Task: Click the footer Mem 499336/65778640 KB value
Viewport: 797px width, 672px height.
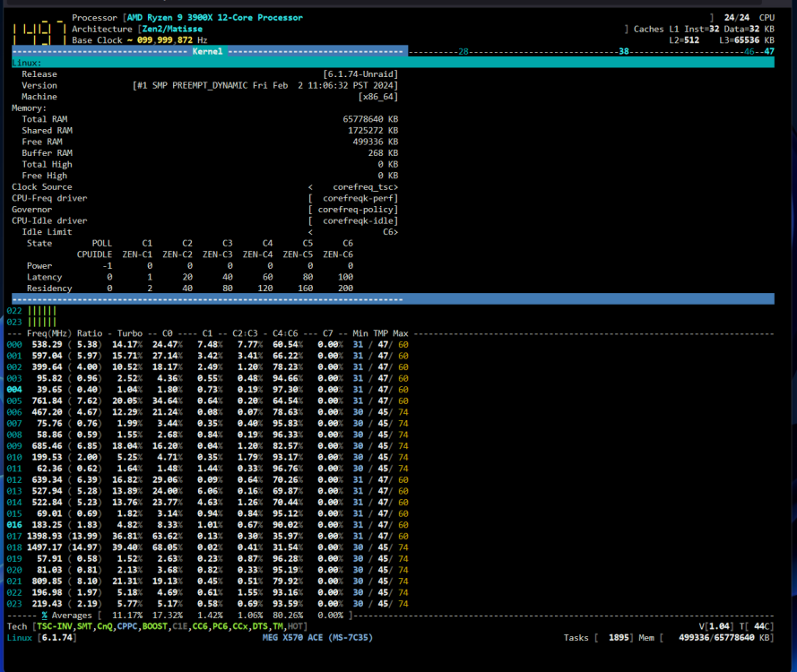Action: [726, 638]
